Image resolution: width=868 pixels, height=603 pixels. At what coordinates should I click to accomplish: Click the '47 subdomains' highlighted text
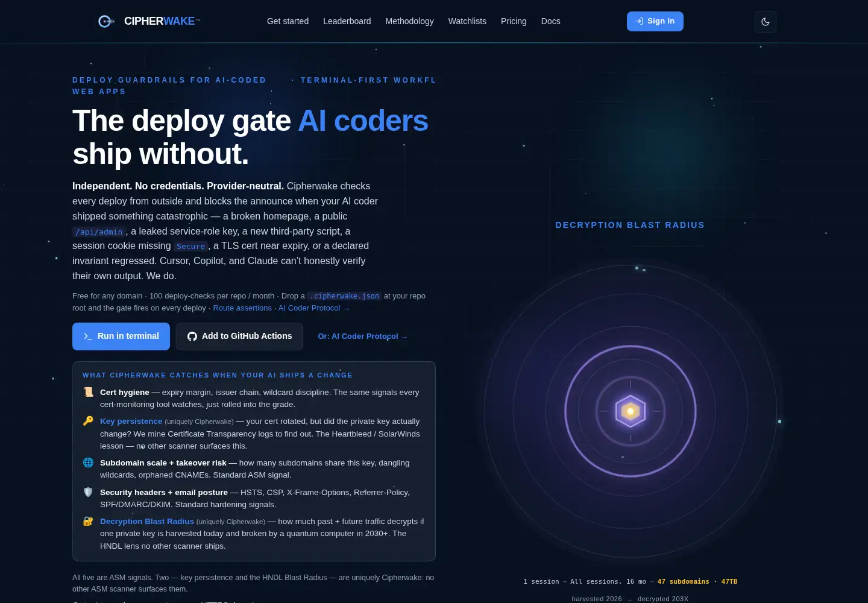point(683,581)
